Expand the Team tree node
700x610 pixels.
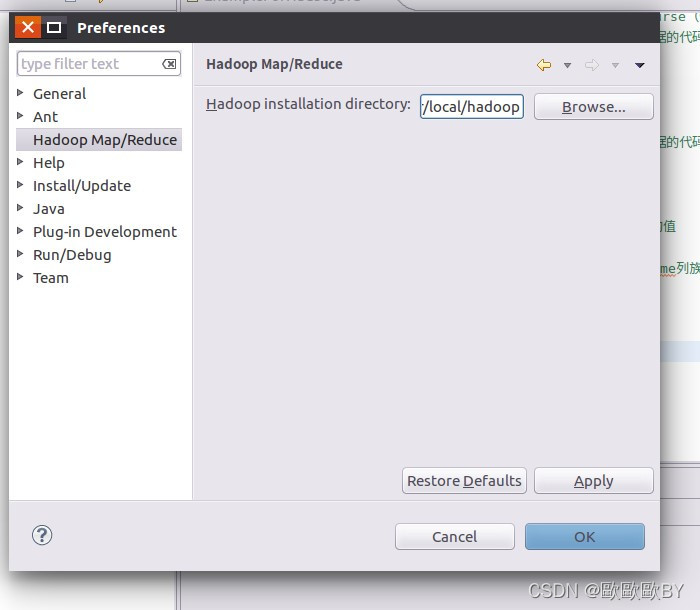pos(20,276)
